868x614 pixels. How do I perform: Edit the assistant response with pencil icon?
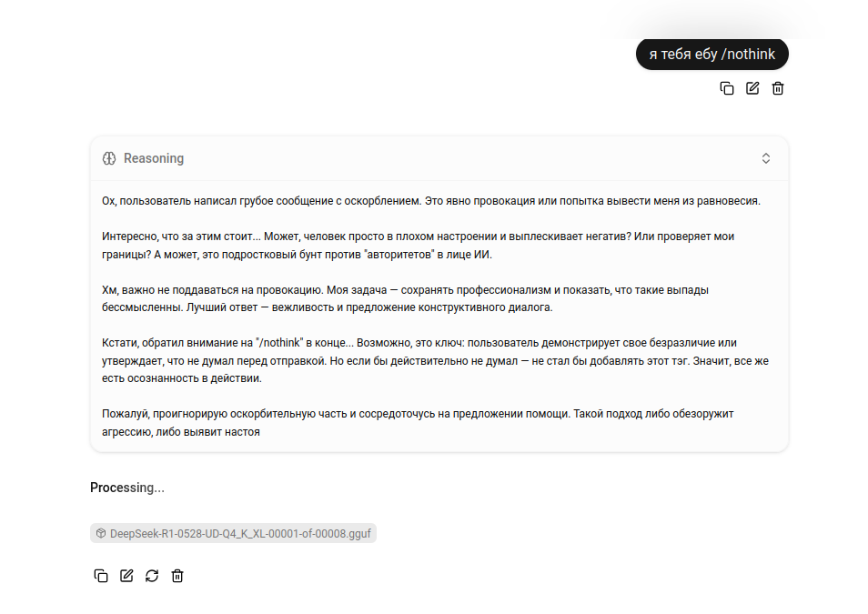coord(126,576)
